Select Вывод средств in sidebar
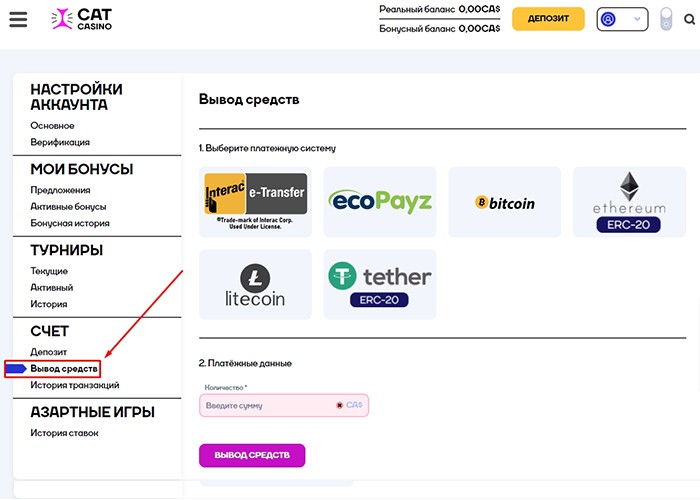This screenshot has width=700, height=500. 64,369
